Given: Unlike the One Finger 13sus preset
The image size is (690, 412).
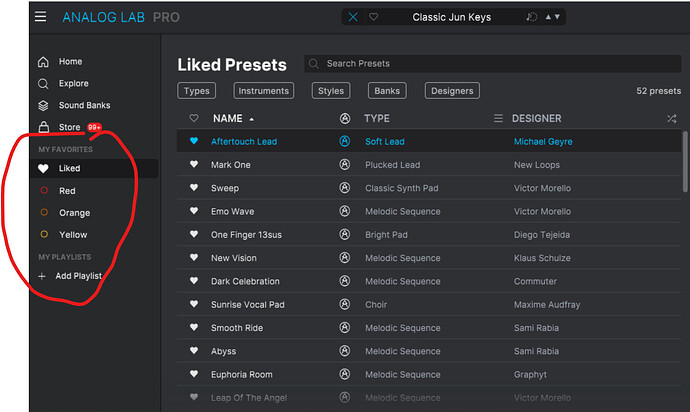Looking at the screenshot, I should [194, 234].
